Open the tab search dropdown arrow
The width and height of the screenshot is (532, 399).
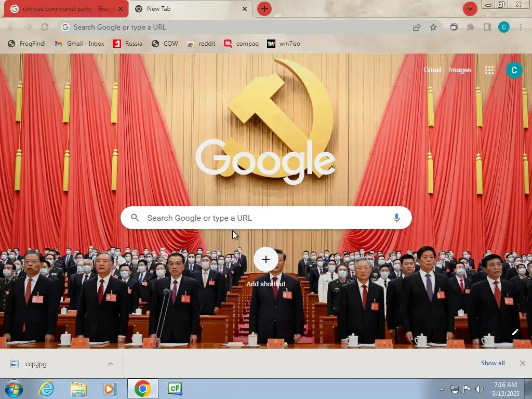click(x=470, y=9)
